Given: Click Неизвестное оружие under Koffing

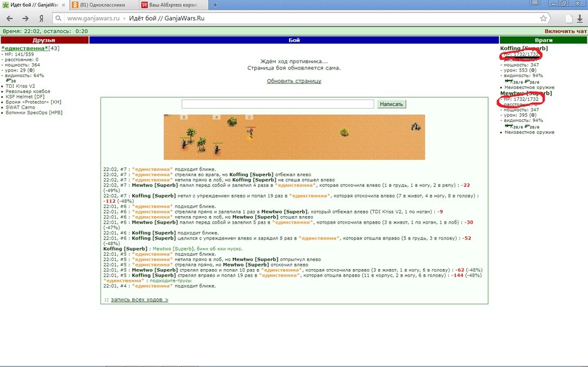Looking at the screenshot, I should pyautogui.click(x=529, y=87).
